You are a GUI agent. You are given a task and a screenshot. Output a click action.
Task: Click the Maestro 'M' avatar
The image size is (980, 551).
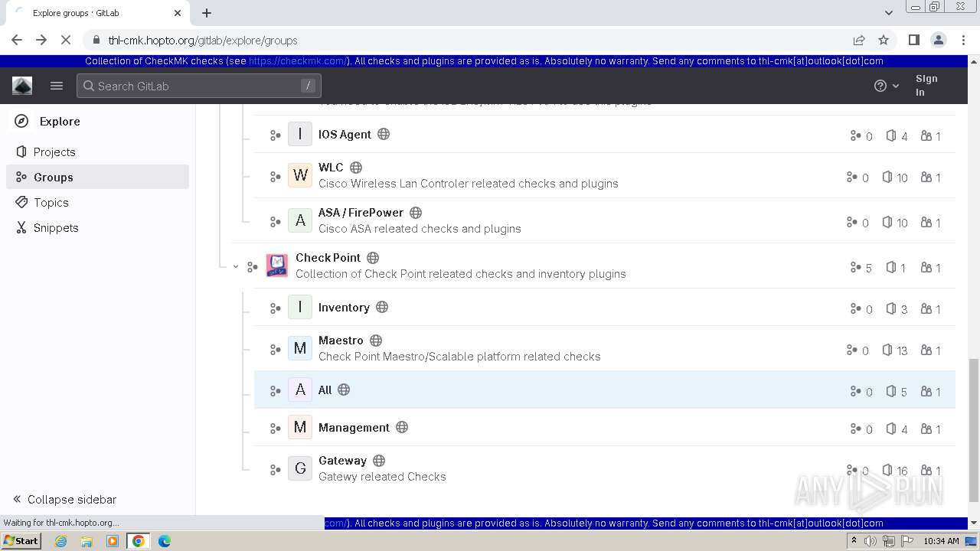300,348
